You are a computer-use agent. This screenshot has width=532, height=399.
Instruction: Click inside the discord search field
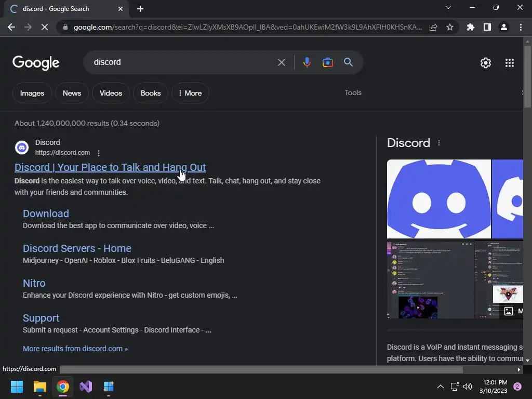coord(183,62)
